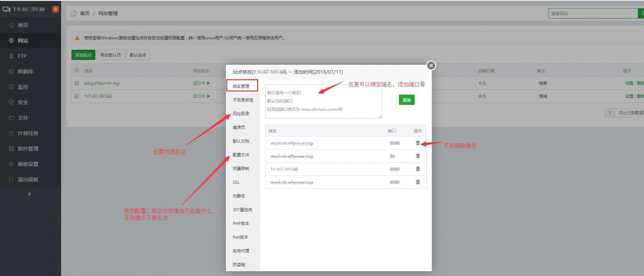Viewport: 644px width, 276px height.
Task: Click the green 添加 button in the dialog
Action: [407, 100]
